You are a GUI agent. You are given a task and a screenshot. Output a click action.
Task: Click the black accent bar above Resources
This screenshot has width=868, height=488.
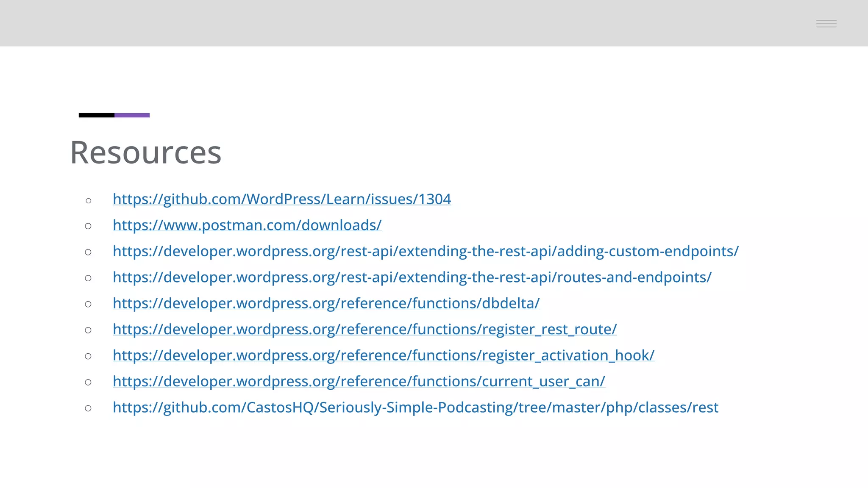(97, 115)
